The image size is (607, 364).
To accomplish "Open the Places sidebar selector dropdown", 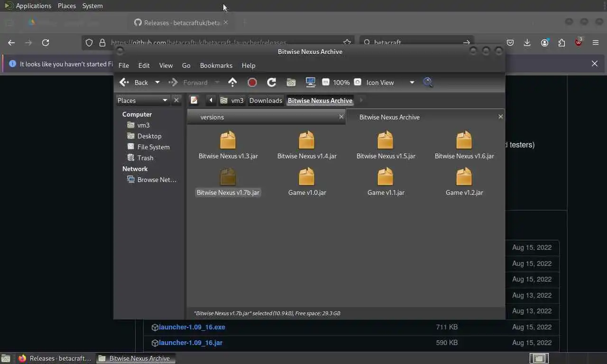I will pyautogui.click(x=143, y=100).
